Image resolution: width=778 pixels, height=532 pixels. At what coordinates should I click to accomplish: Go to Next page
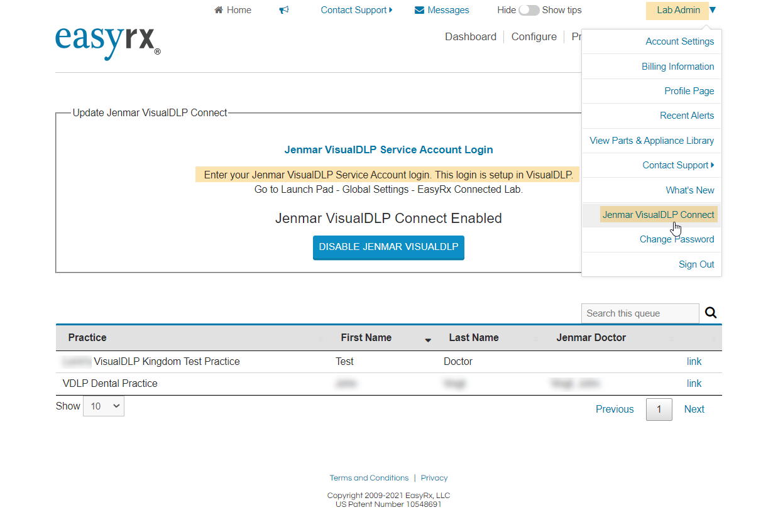694,410
